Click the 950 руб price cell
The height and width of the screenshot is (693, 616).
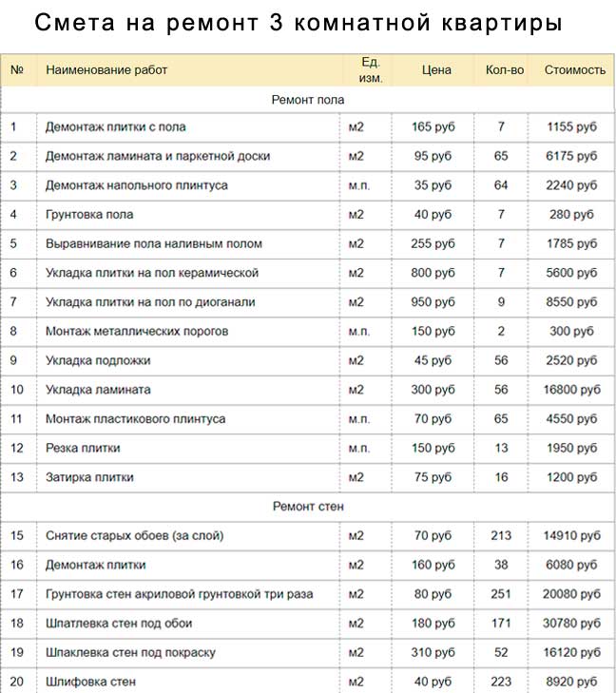point(433,302)
